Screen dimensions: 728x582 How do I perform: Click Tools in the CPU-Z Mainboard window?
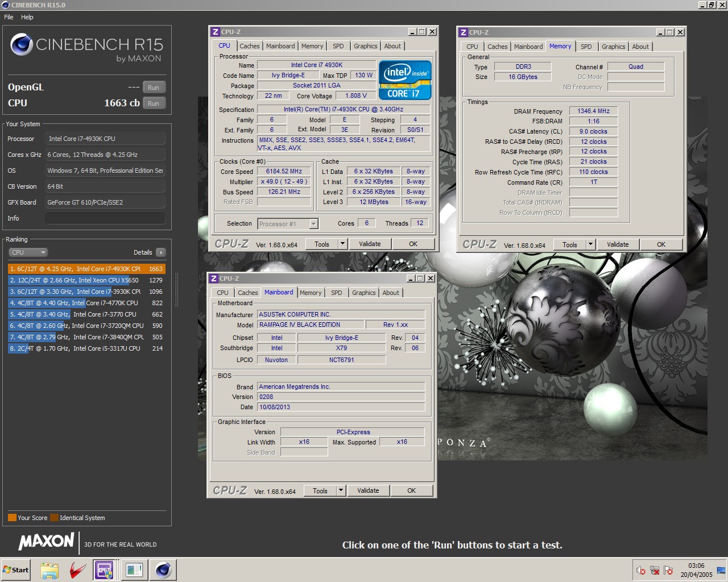(320, 490)
